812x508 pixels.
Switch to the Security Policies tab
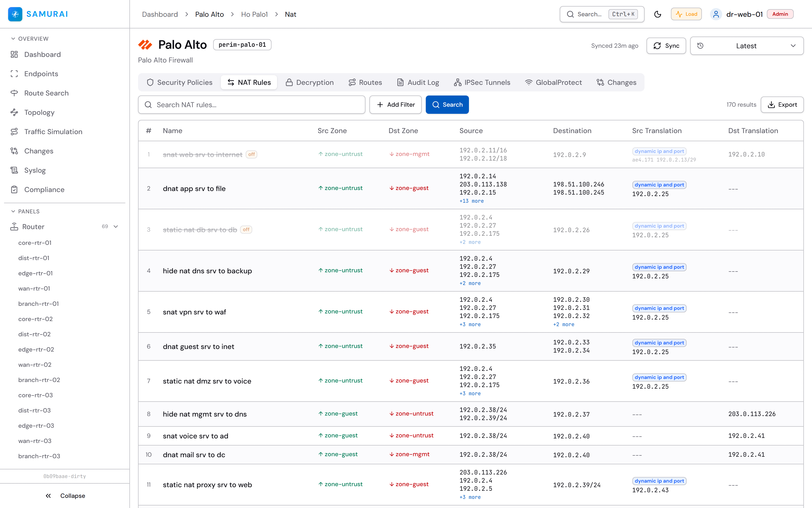pyautogui.click(x=179, y=82)
